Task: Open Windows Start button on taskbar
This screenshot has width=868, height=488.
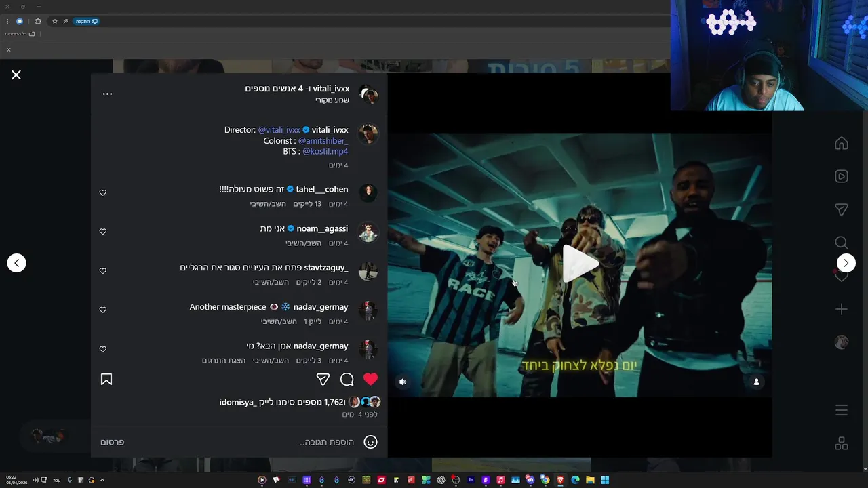Action: coord(605,480)
